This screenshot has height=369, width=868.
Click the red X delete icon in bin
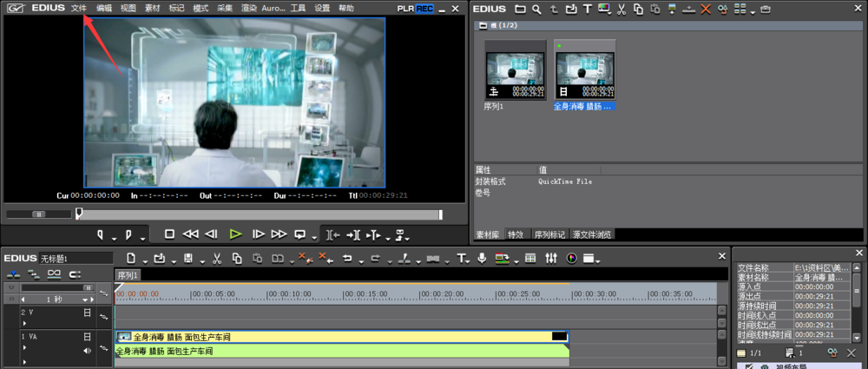coord(705,9)
